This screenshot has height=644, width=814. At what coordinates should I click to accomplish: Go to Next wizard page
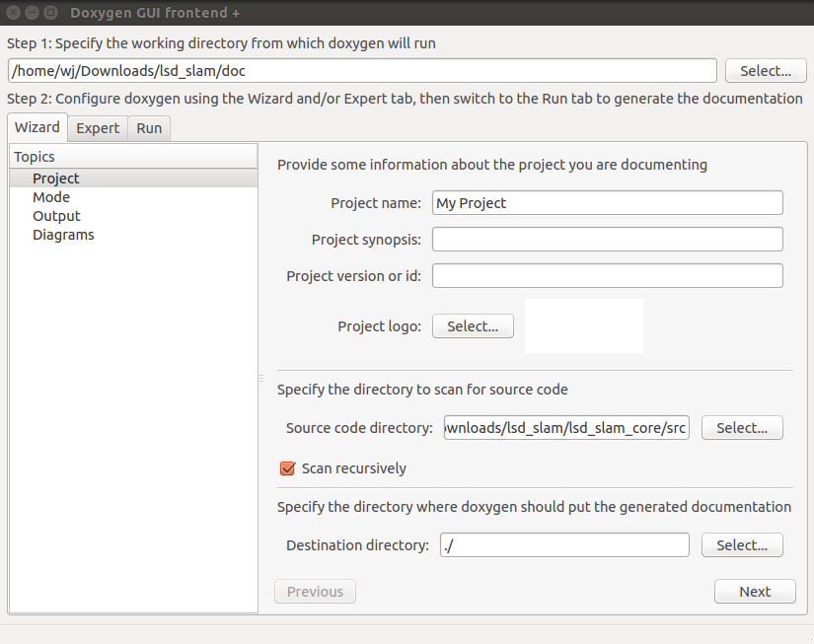click(x=755, y=592)
